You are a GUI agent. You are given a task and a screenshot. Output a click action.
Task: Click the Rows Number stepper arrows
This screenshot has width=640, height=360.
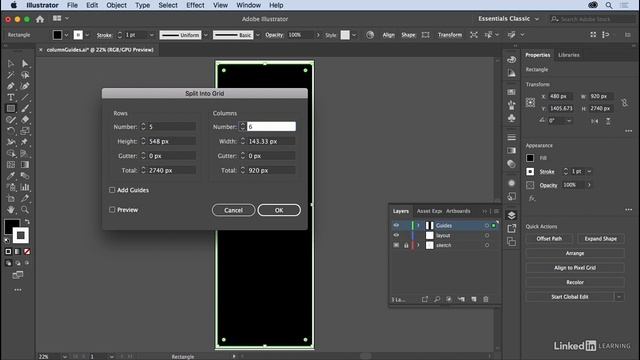(143, 127)
